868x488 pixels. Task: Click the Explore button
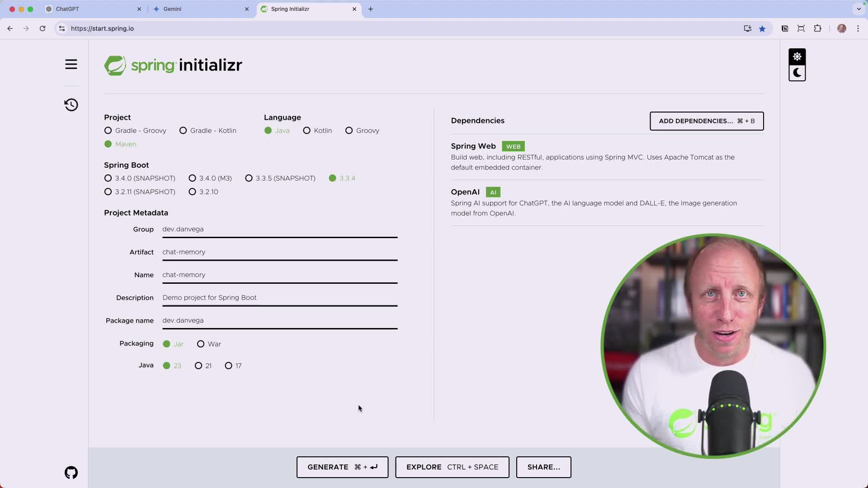pos(452,467)
